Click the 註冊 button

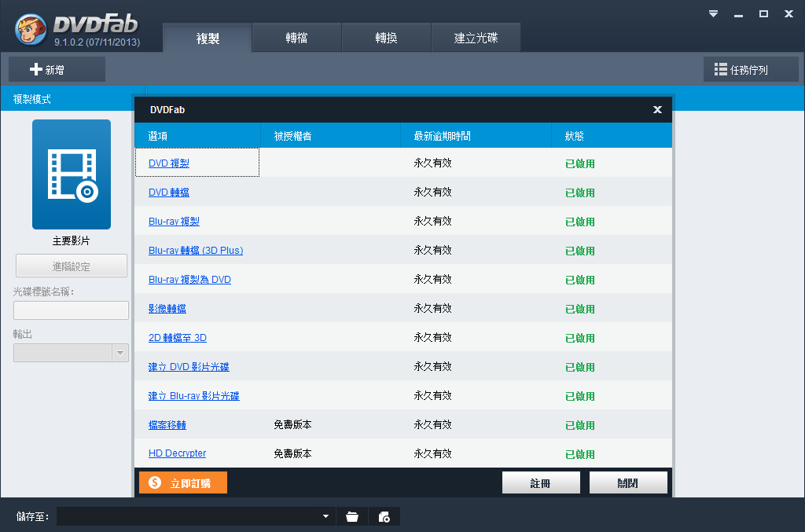coord(541,482)
